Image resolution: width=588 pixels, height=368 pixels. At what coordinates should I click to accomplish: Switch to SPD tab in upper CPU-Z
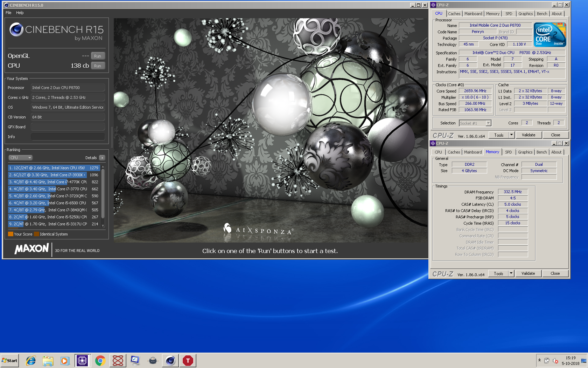click(x=509, y=14)
